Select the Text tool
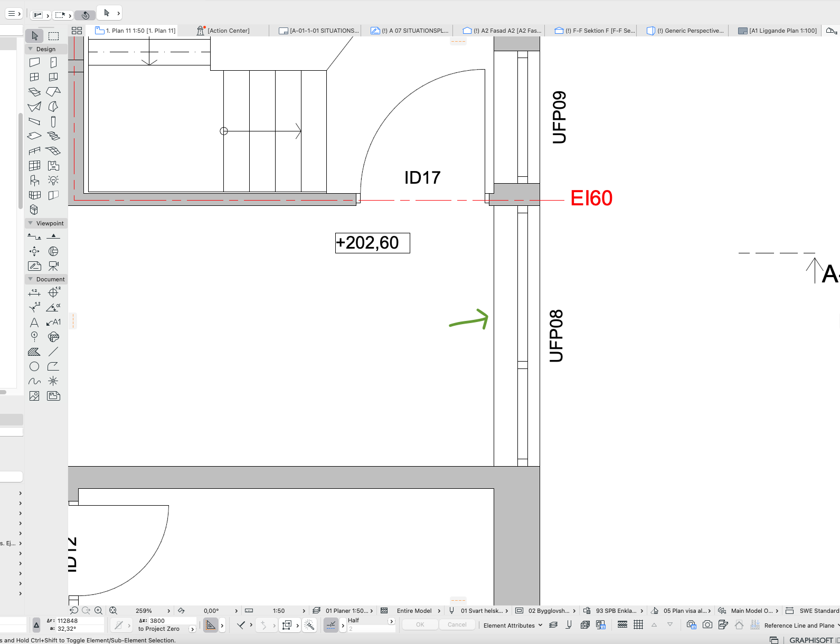 tap(34, 322)
